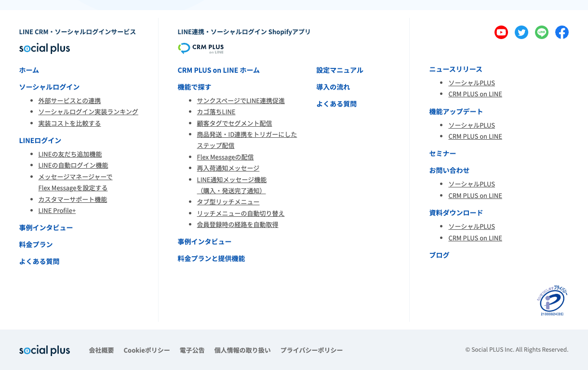Open お問い合わせ link
Viewport: 588px width, 370px height.
coord(449,171)
